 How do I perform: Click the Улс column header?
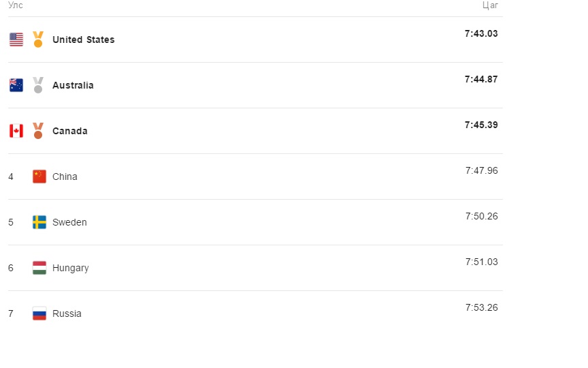coord(16,5)
